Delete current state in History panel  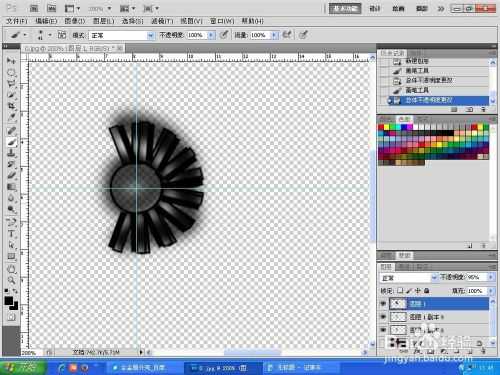click(483, 109)
